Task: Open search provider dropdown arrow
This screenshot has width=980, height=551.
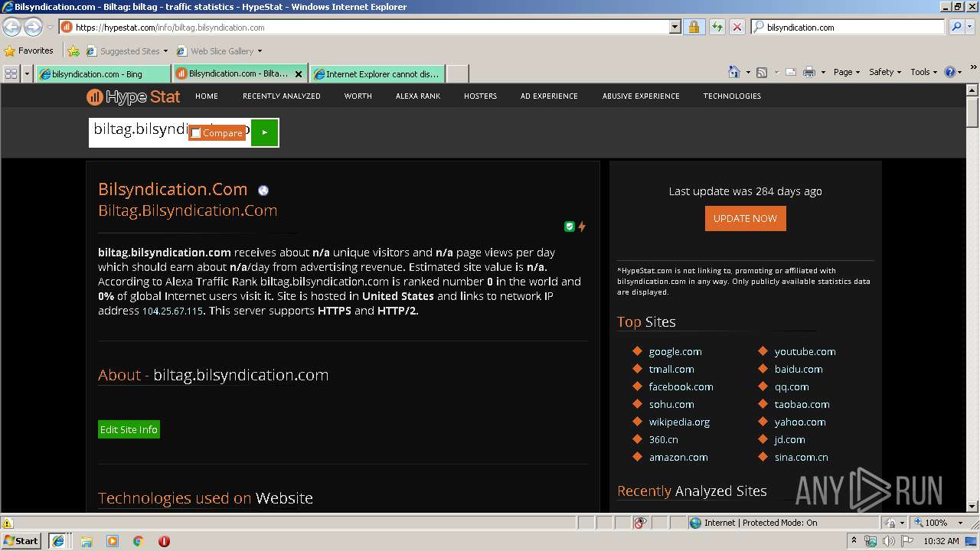Action: tap(972, 27)
